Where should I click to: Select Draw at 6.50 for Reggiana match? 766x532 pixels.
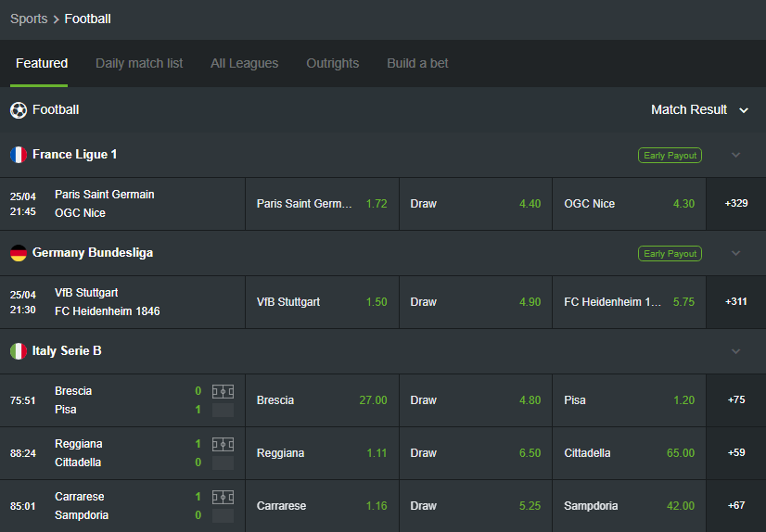point(476,453)
